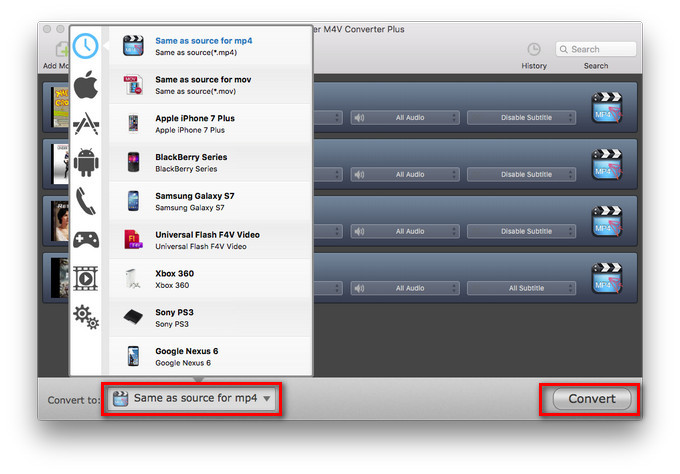The height and width of the screenshot is (474, 680).
Task: Choose Same as source for mov preset
Action: [211, 85]
